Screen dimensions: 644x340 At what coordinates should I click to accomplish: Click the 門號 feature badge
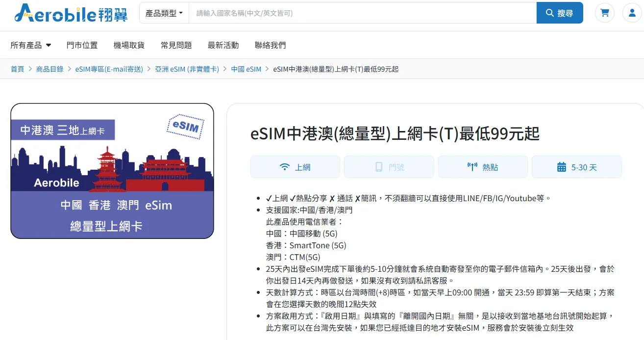click(389, 167)
